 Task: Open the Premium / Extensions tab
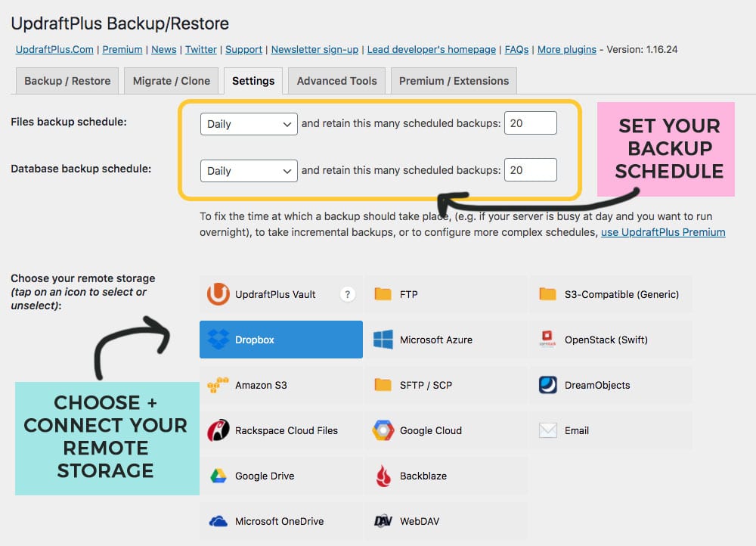(x=454, y=81)
